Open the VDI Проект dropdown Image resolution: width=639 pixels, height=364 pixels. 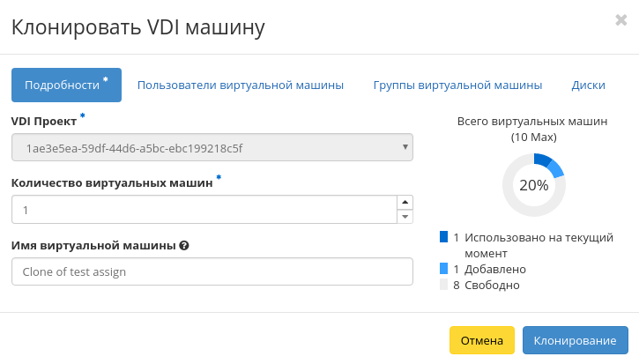point(212,147)
